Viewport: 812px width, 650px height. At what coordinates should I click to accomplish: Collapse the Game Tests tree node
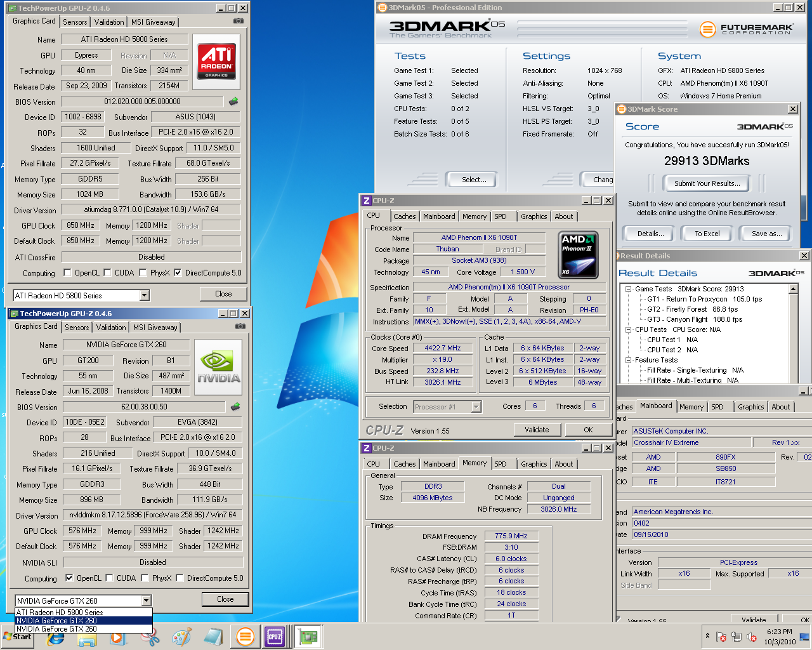629,289
